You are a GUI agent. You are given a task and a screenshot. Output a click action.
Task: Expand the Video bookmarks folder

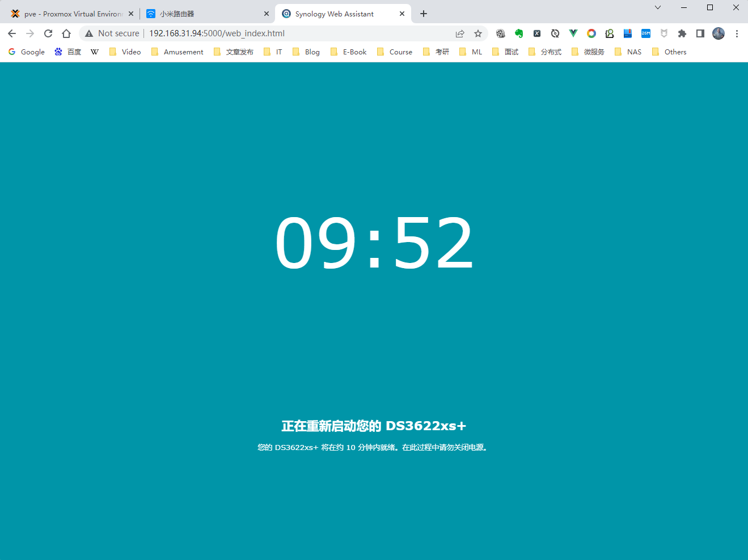pyautogui.click(x=125, y=52)
